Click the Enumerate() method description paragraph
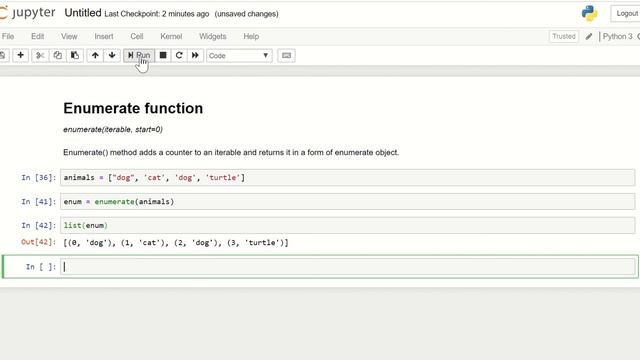640x360 pixels. pyautogui.click(x=231, y=152)
